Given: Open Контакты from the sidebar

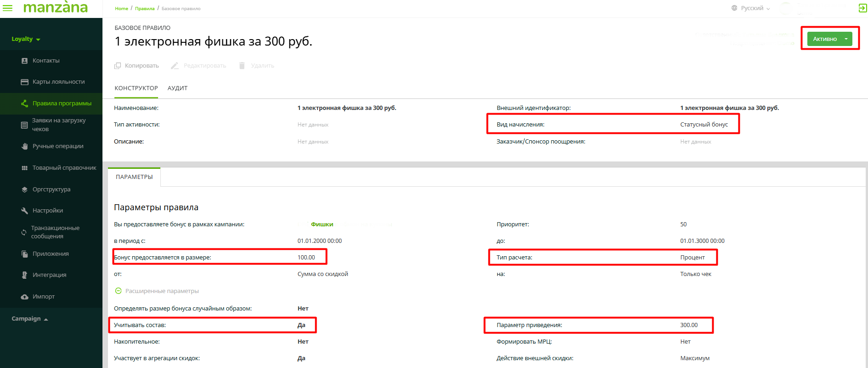Looking at the screenshot, I should (x=46, y=61).
